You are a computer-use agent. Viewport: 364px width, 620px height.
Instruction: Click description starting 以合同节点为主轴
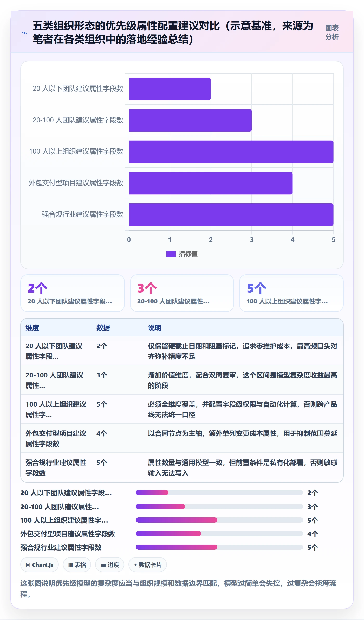pyautogui.click(x=243, y=433)
